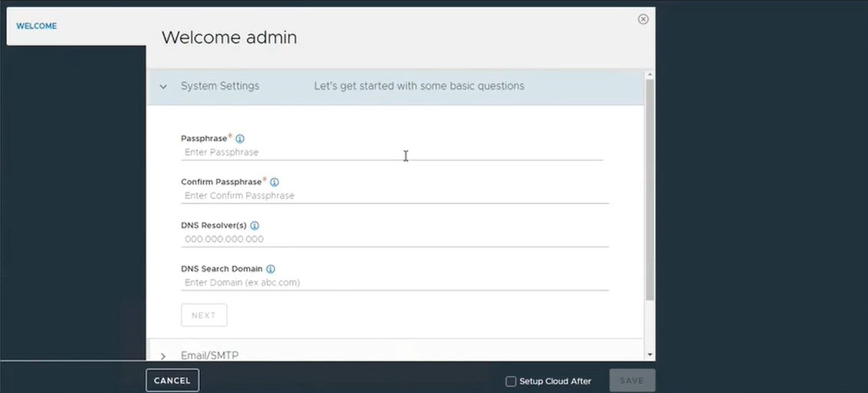Click the scrollbar up arrow
This screenshot has height=393, width=868.
coord(650,74)
